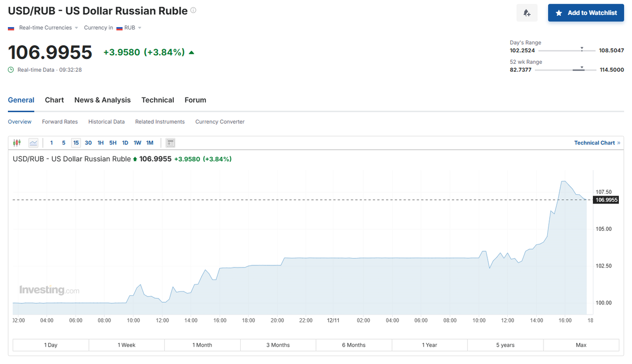Select the 1 minute interval
This screenshot has height=364, width=632.
pyautogui.click(x=52, y=143)
